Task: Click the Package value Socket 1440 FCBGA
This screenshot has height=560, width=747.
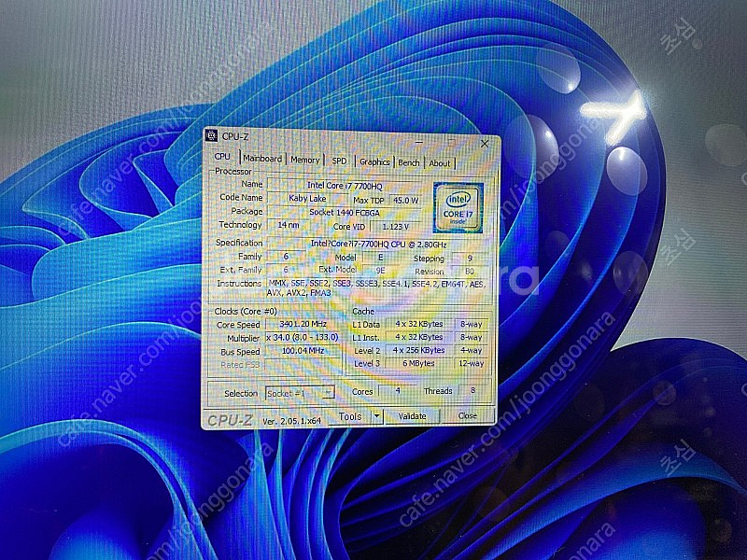Action: [x=345, y=213]
